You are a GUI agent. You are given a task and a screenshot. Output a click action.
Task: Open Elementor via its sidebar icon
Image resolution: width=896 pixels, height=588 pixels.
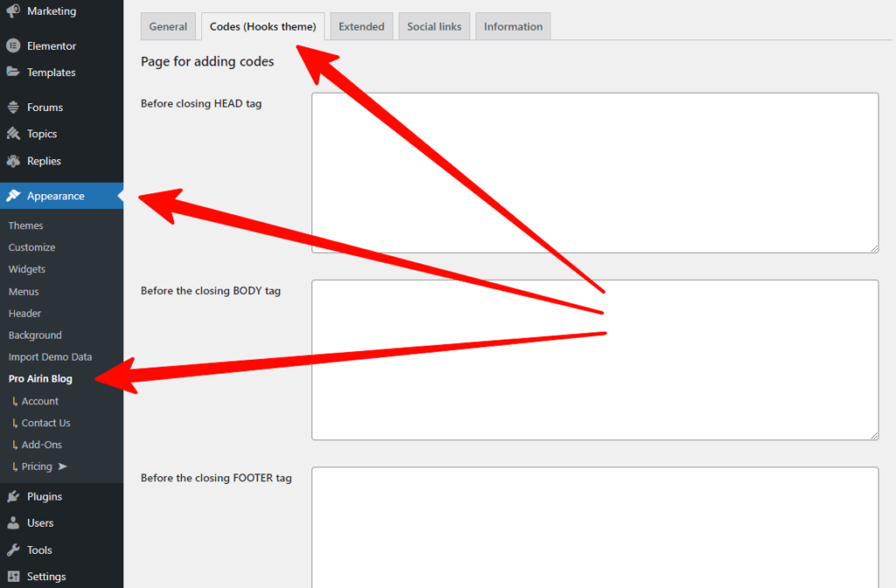(x=12, y=45)
